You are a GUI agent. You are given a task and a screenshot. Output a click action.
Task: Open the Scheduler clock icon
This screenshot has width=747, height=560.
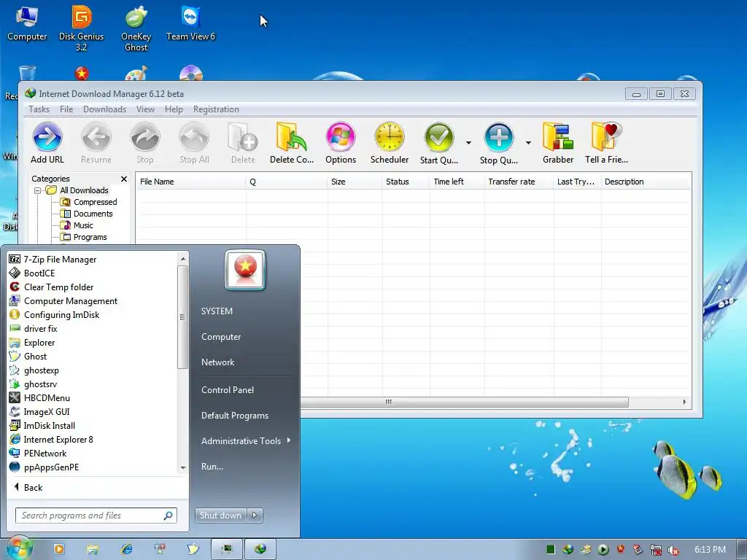390,143
